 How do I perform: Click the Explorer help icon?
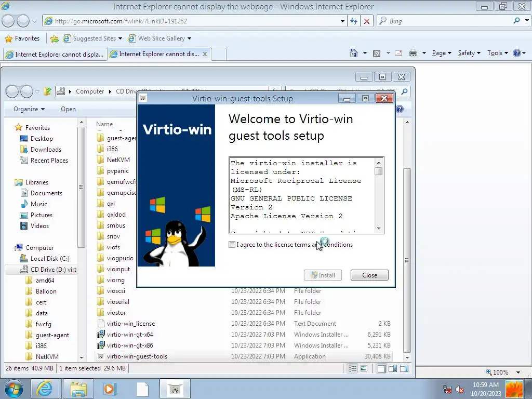[x=400, y=109]
